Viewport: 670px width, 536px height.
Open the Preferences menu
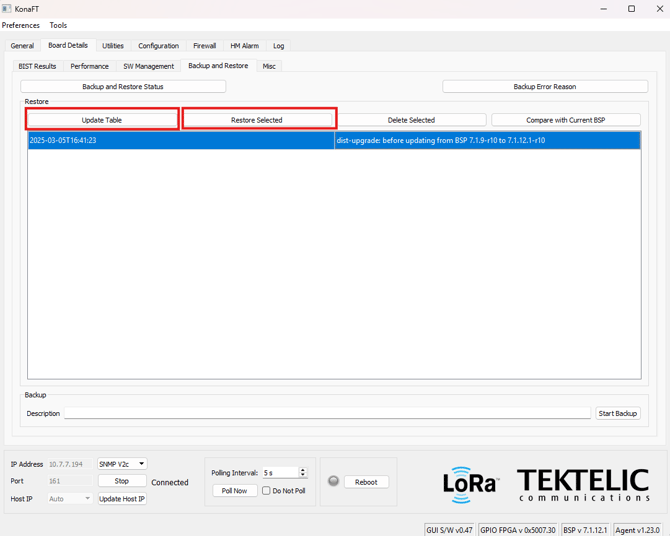click(x=21, y=25)
